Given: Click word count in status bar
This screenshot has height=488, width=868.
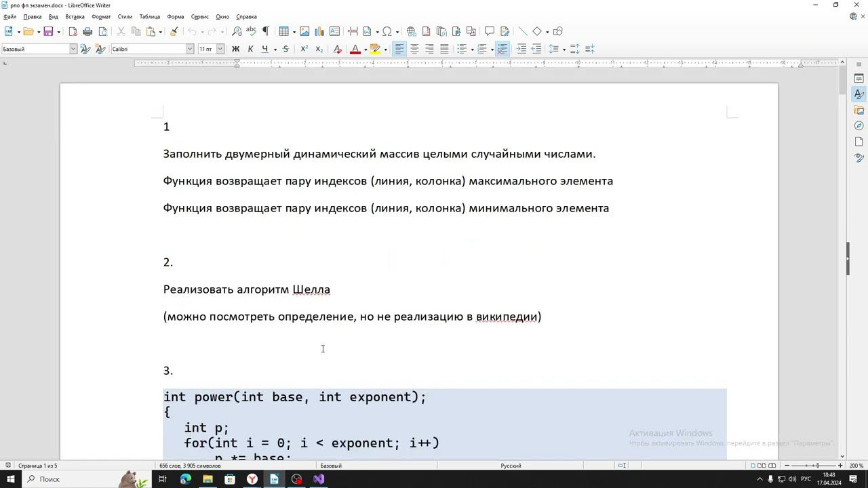Looking at the screenshot, I should point(190,466).
